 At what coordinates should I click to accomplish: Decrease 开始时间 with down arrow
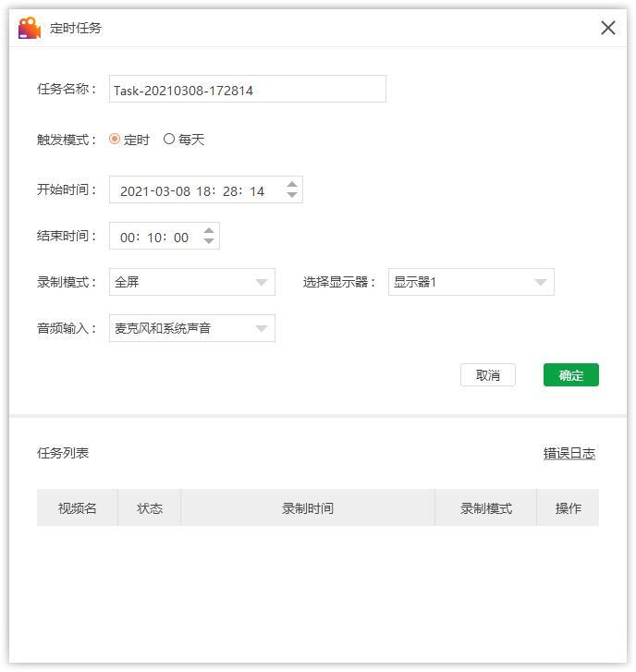coord(292,195)
